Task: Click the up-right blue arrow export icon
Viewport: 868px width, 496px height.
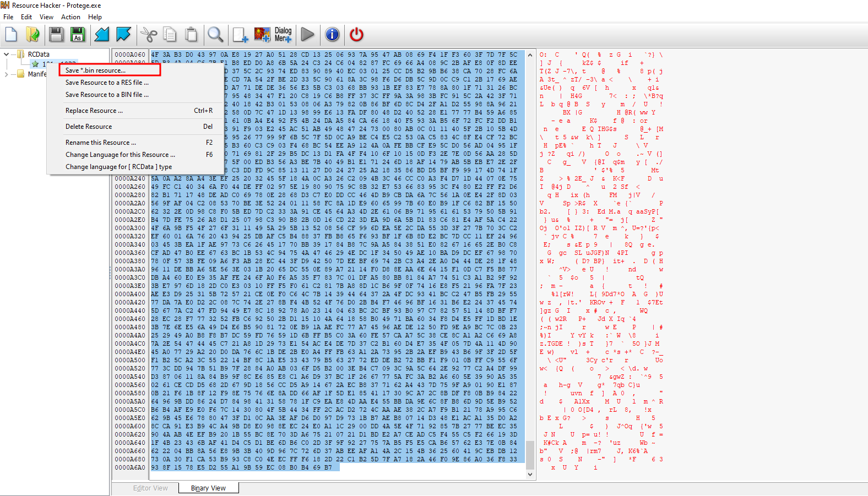Action: click(123, 35)
